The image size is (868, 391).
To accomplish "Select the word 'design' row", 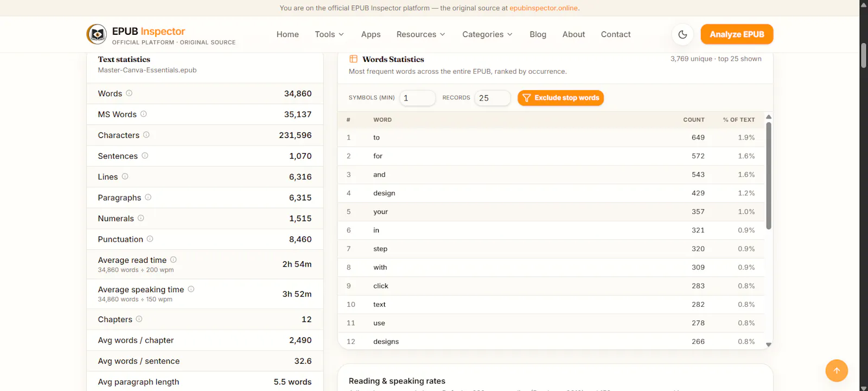I will point(551,193).
